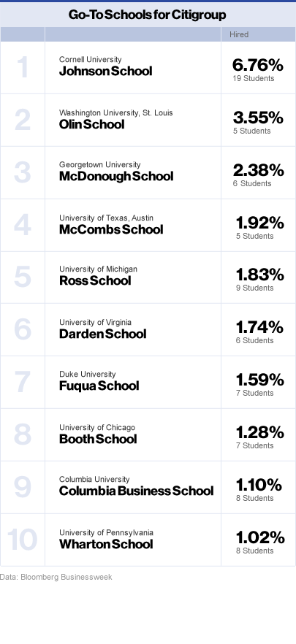Select Columbia Business School
Viewport: 296px width, 644px height.
[x=137, y=491]
